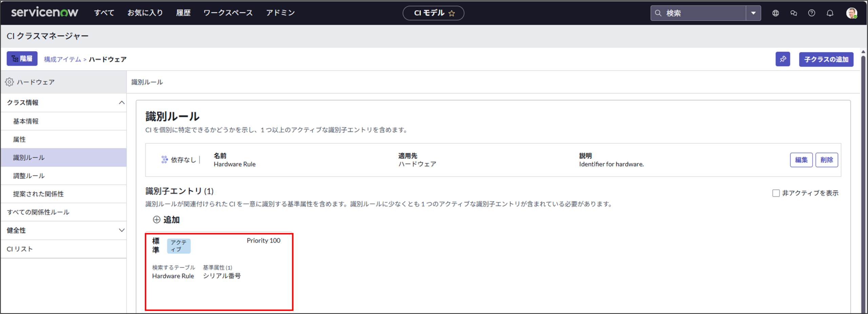The image size is (868, 314).
Task: Open the help question mark icon
Action: point(811,13)
